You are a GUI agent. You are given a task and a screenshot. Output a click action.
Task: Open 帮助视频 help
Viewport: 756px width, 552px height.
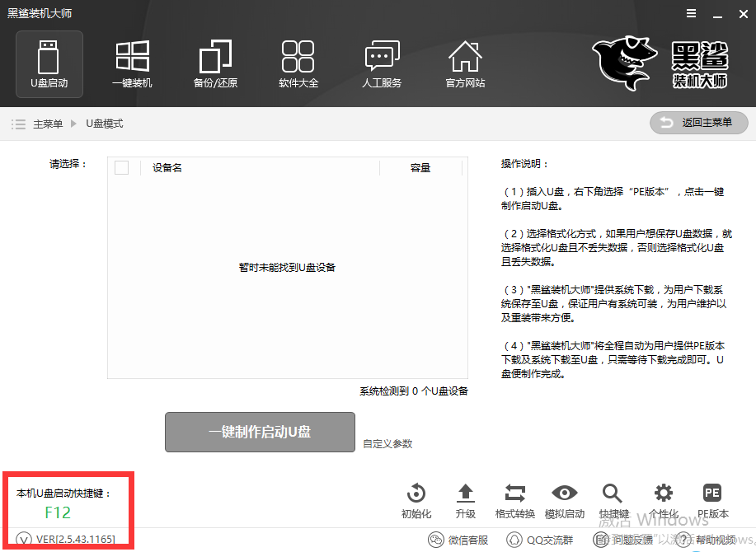tap(706, 540)
